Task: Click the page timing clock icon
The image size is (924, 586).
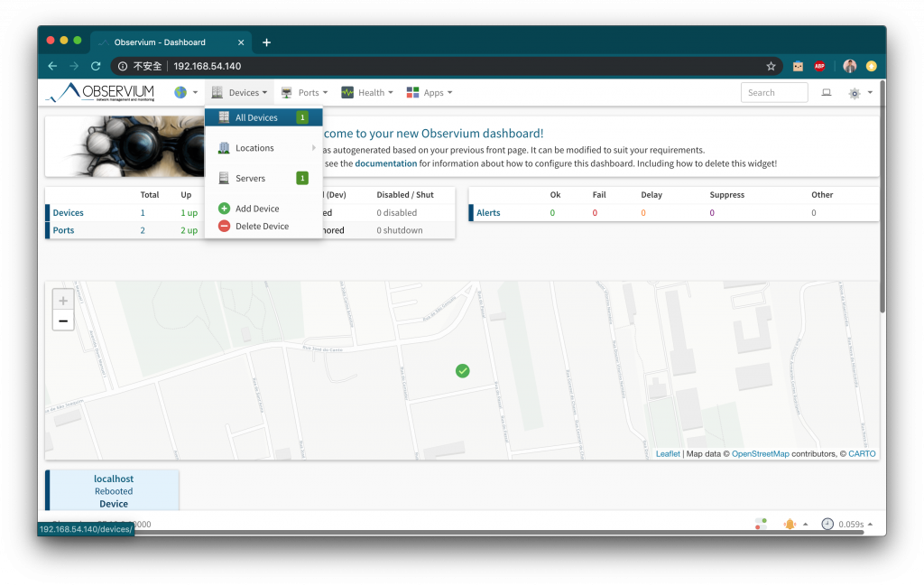Action: [x=827, y=524]
